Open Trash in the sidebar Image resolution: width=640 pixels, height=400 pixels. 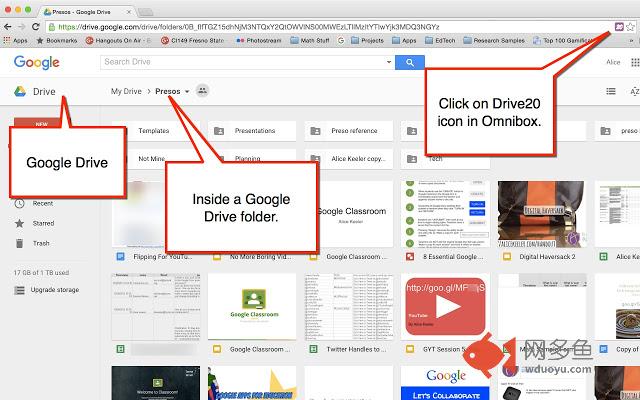pyautogui.click(x=40, y=243)
